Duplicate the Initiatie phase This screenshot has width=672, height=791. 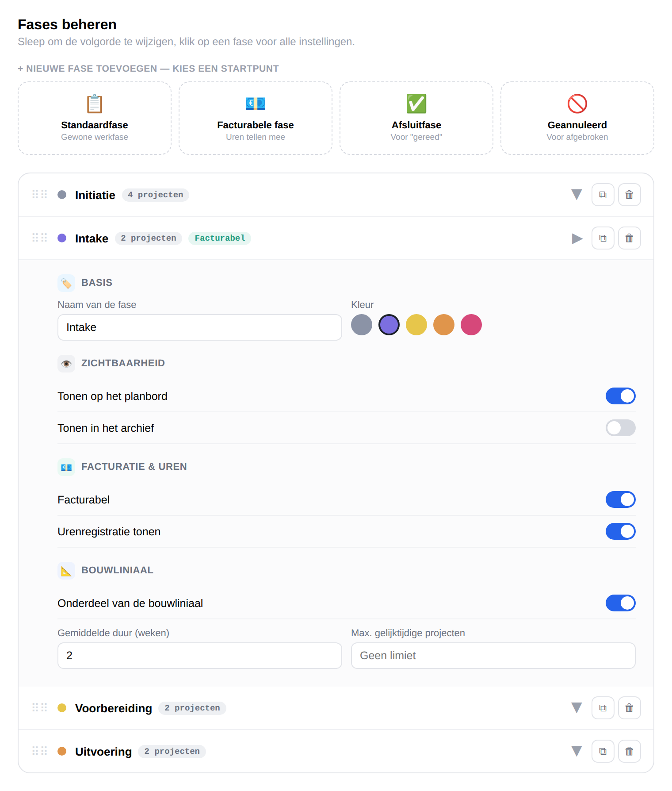pos(603,195)
